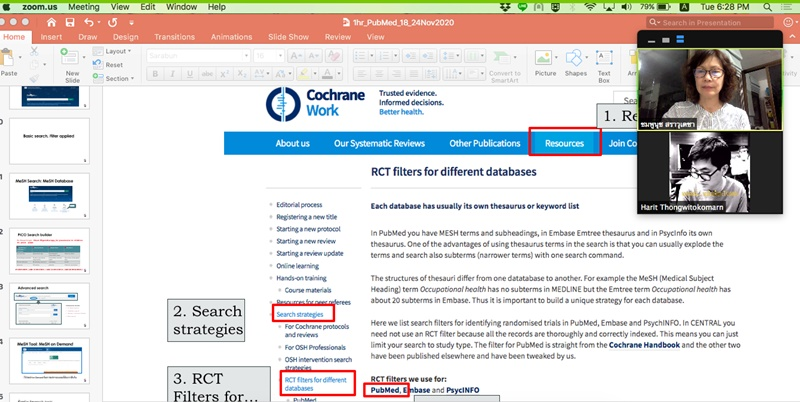Open the Insert ribbon tab

click(x=51, y=37)
